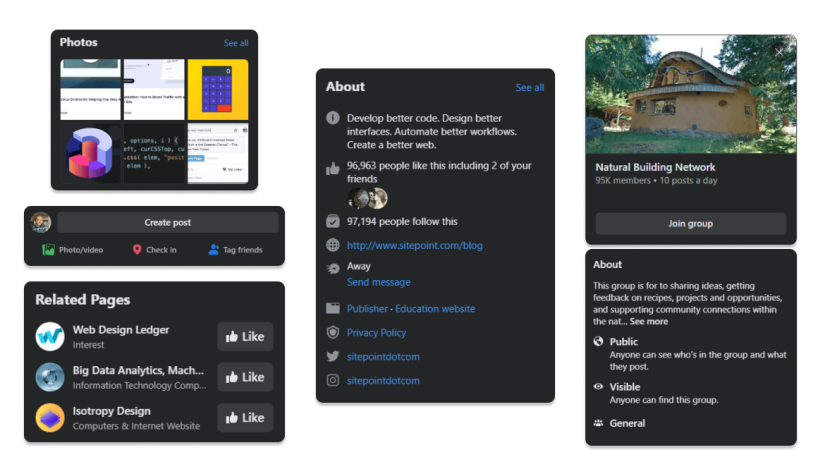
Task: Click the Photo/video icon
Action: click(x=48, y=250)
